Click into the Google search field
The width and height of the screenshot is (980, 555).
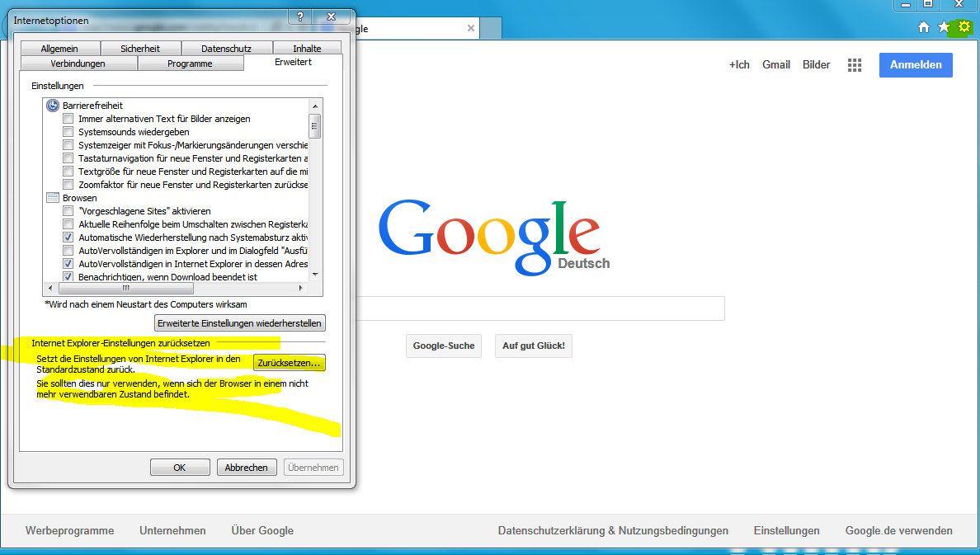click(x=540, y=308)
